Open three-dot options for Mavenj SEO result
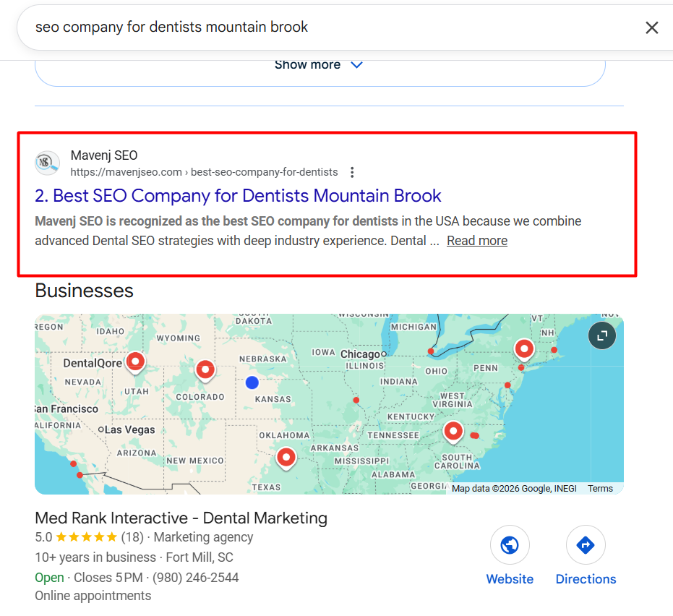The width and height of the screenshot is (673, 616). pyautogui.click(x=352, y=172)
